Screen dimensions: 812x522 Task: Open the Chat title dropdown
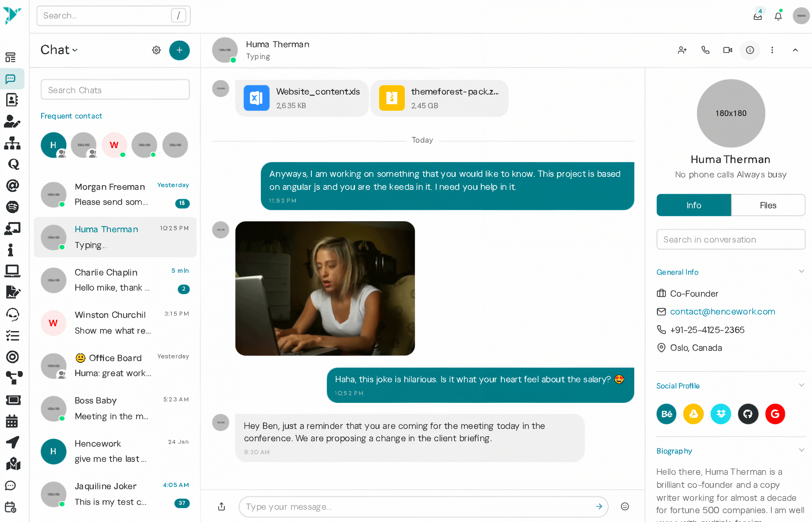click(x=59, y=50)
